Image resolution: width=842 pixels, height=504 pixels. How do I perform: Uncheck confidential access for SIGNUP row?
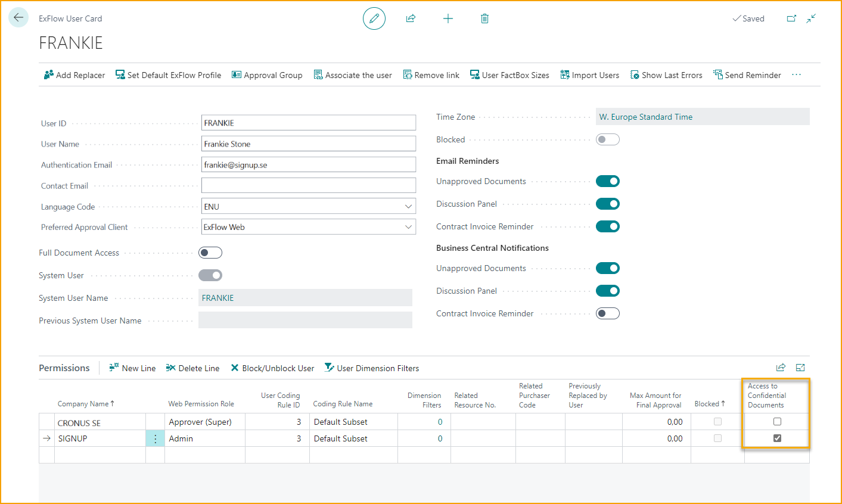point(777,438)
